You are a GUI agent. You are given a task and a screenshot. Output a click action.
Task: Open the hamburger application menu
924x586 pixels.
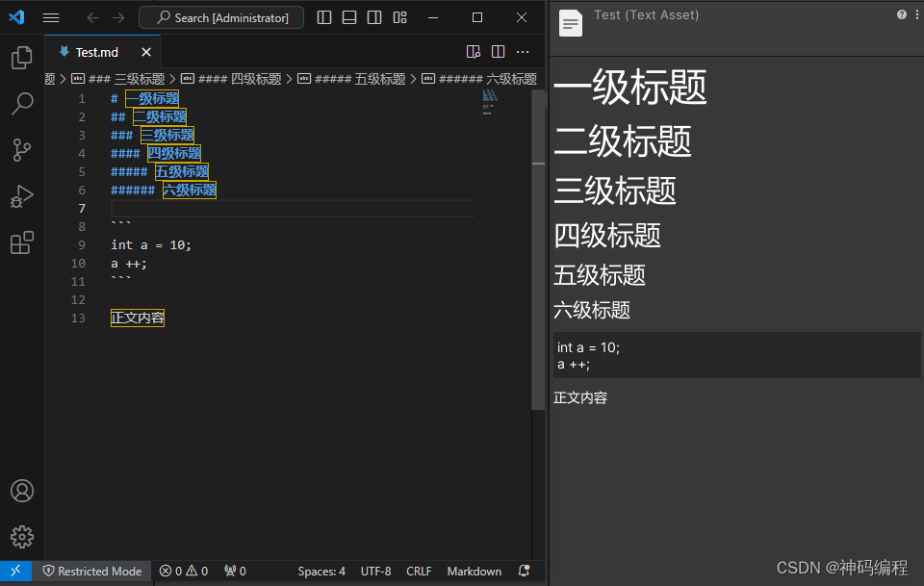click(x=51, y=17)
